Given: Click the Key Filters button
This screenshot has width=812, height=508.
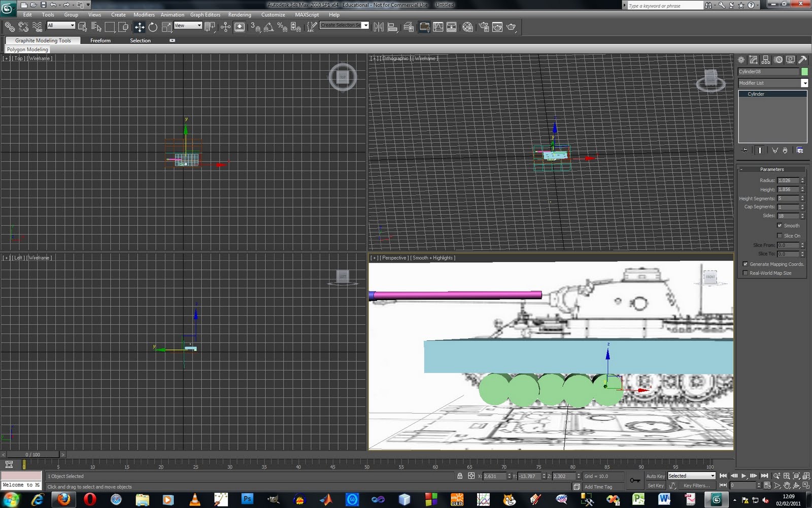Looking at the screenshot, I should tap(697, 486).
